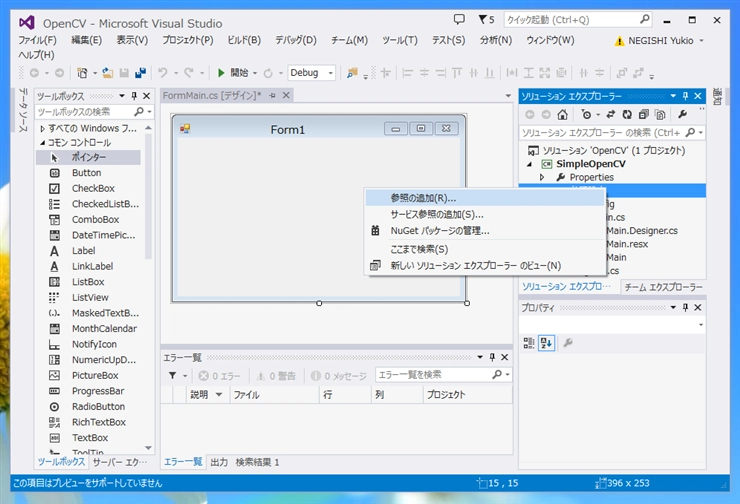Click the Undo toolbar arrow
The height and width of the screenshot is (504, 740).
tap(163, 73)
